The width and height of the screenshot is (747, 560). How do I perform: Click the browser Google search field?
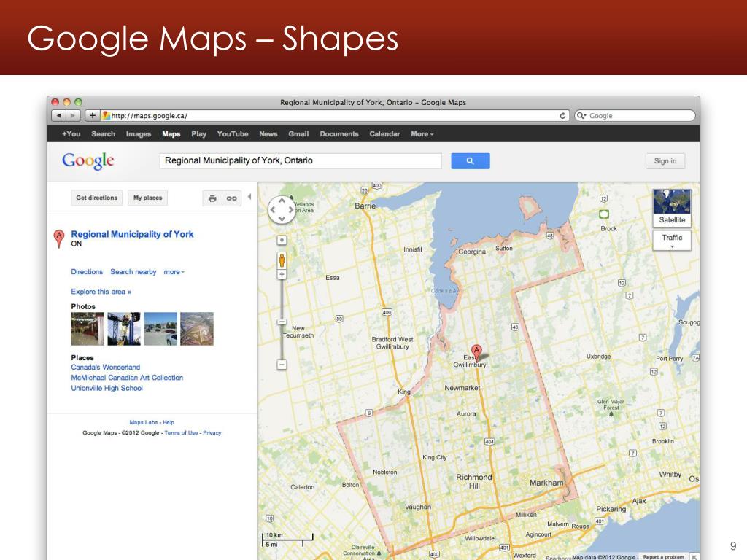point(635,116)
